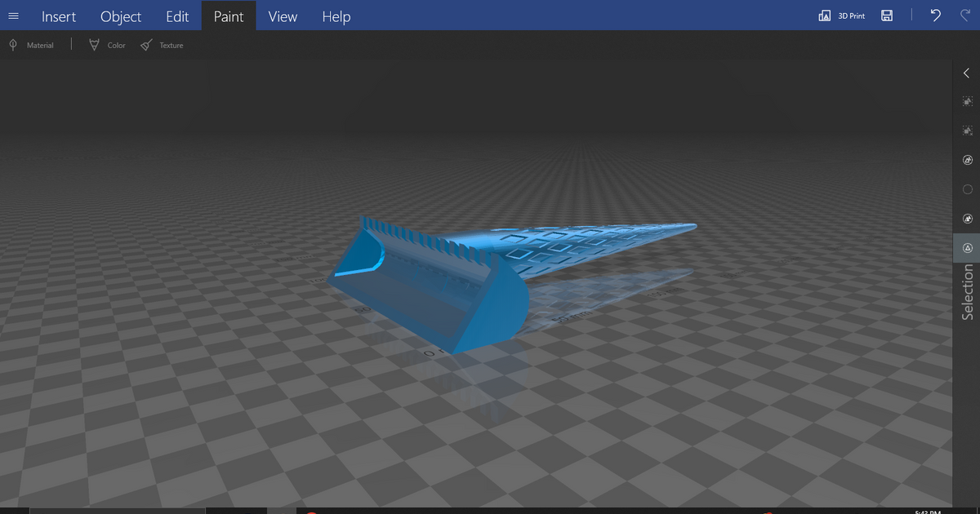This screenshot has width=980, height=514.
Task: Redo the last action
Action: pos(964,15)
